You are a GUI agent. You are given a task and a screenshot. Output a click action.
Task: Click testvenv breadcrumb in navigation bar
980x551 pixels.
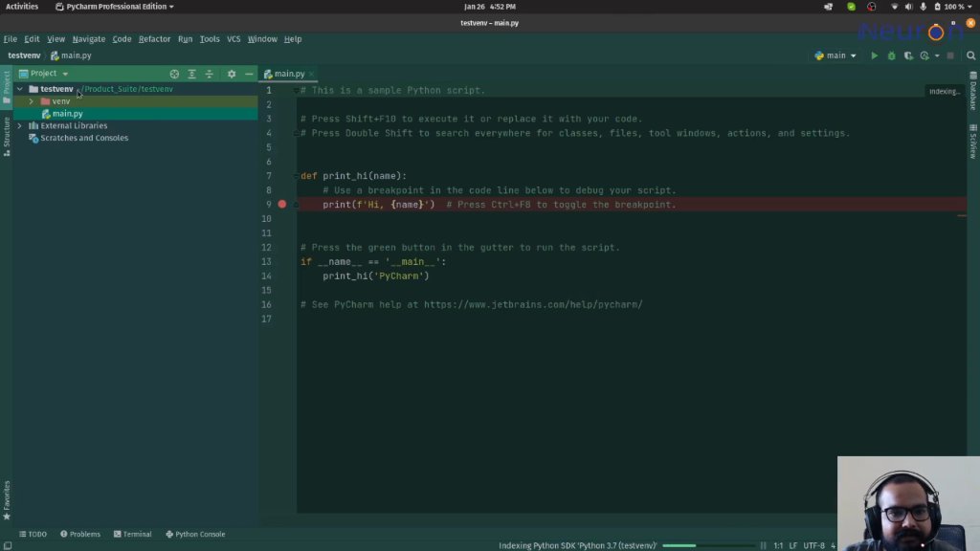coord(24,55)
